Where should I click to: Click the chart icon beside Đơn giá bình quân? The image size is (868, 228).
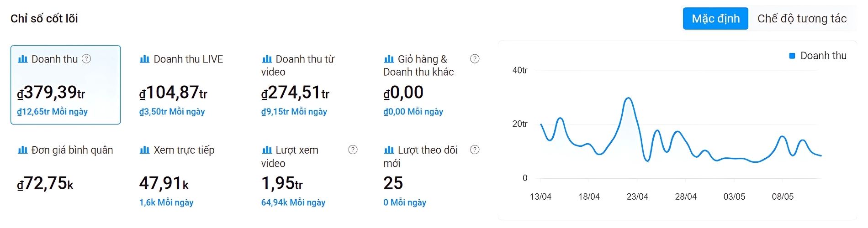[22, 150]
